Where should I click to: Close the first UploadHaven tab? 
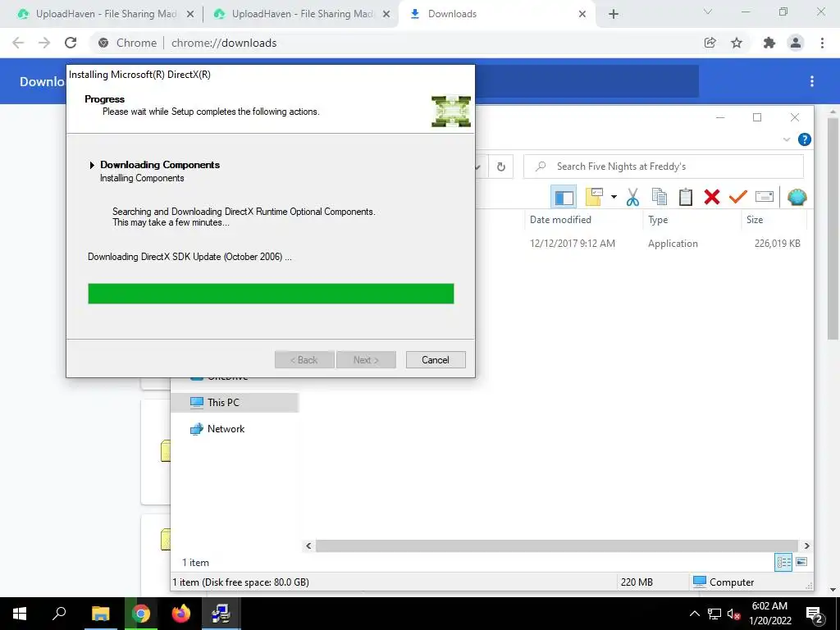pos(189,15)
